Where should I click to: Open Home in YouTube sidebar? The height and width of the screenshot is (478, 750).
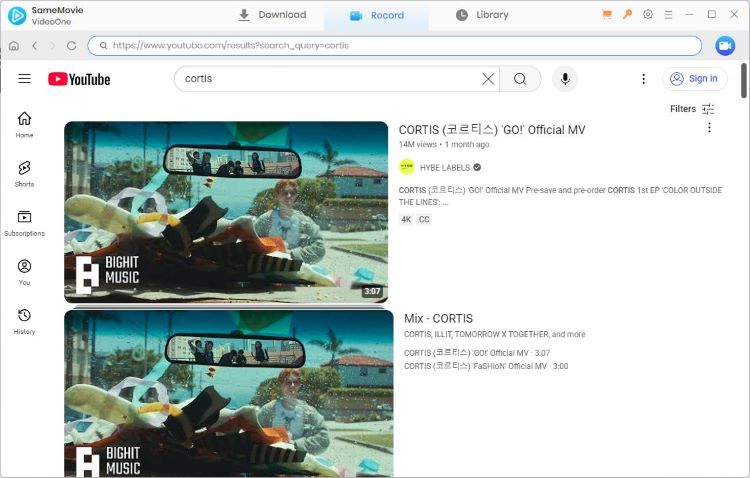tap(24, 124)
